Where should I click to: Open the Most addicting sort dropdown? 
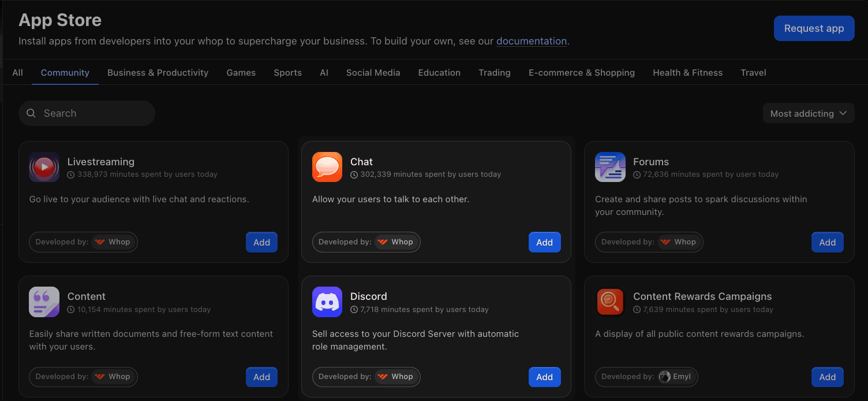809,113
